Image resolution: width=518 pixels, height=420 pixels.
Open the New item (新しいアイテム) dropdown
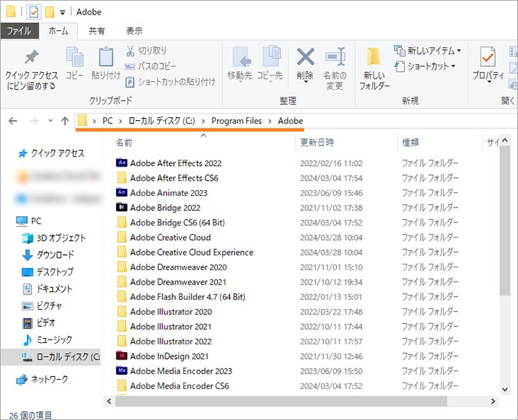click(428, 51)
